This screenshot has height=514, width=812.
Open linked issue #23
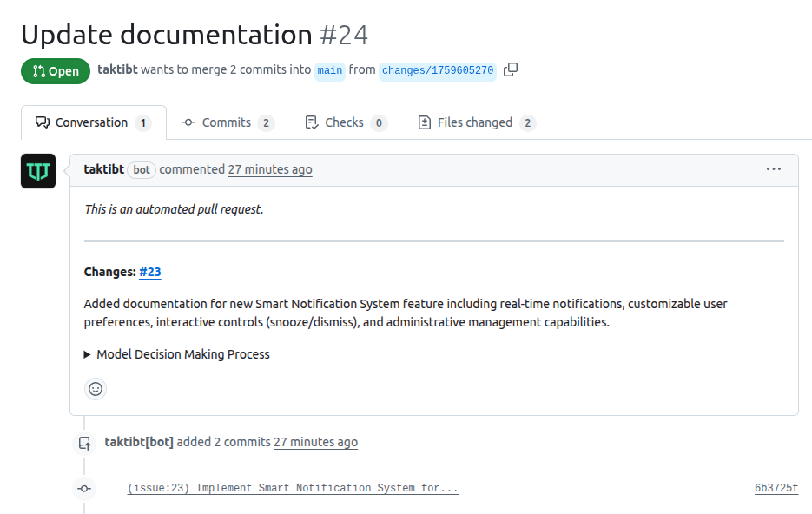(150, 272)
